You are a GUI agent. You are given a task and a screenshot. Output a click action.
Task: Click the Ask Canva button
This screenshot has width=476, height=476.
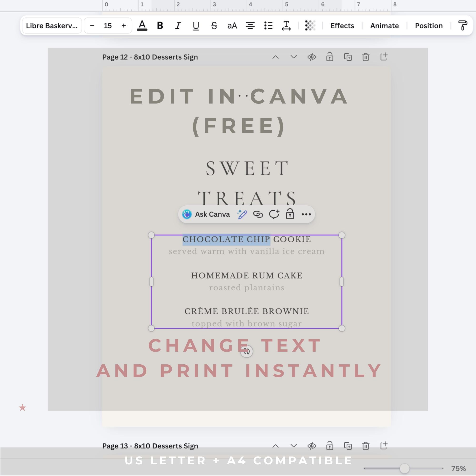[x=206, y=214]
